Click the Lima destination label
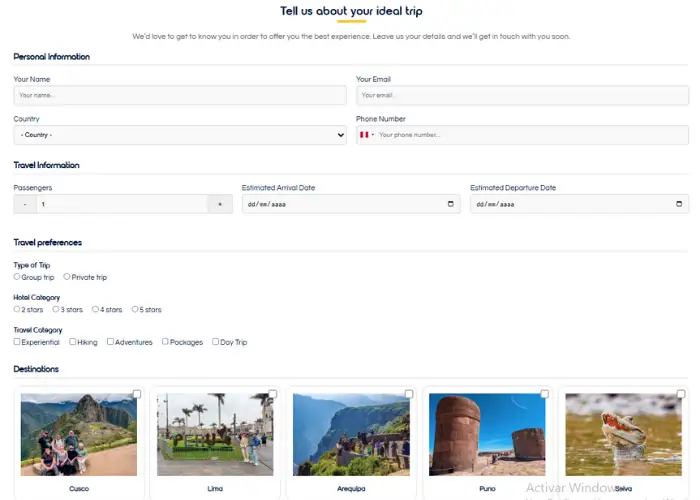This screenshot has height=500, width=700. [215, 489]
